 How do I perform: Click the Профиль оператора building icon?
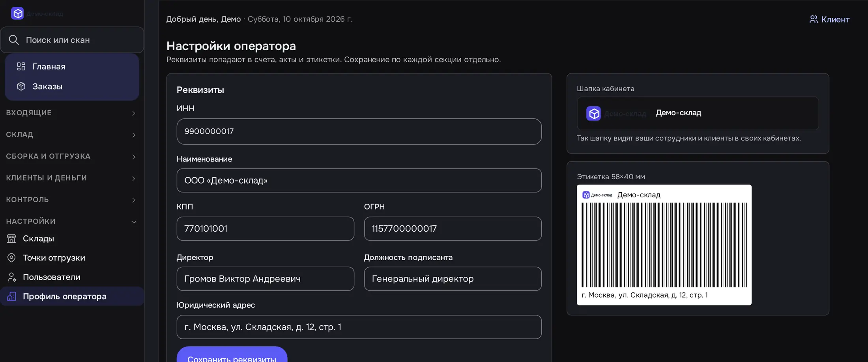click(11, 296)
